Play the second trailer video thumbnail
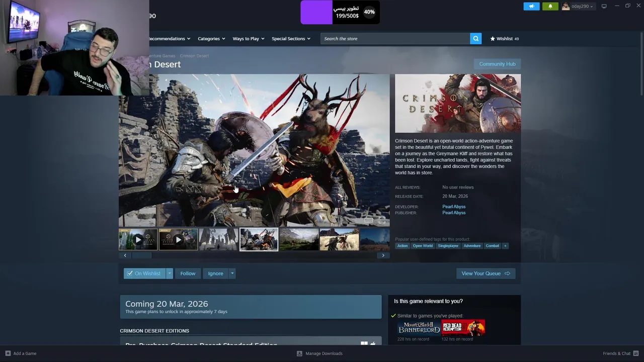644x362 pixels. click(x=178, y=240)
